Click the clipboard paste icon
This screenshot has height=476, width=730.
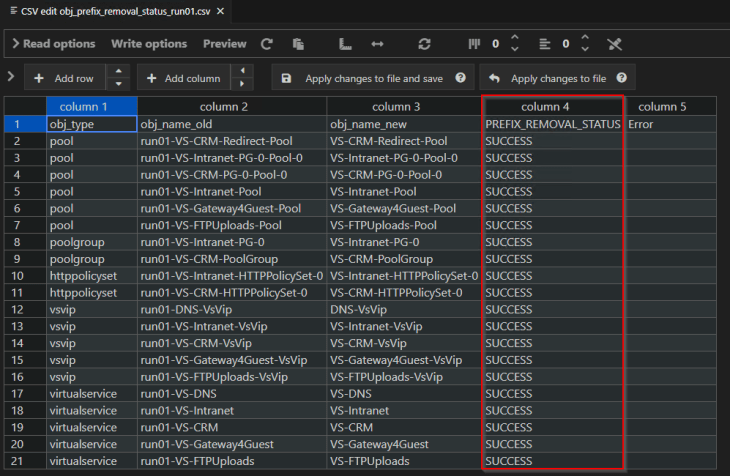click(x=298, y=44)
